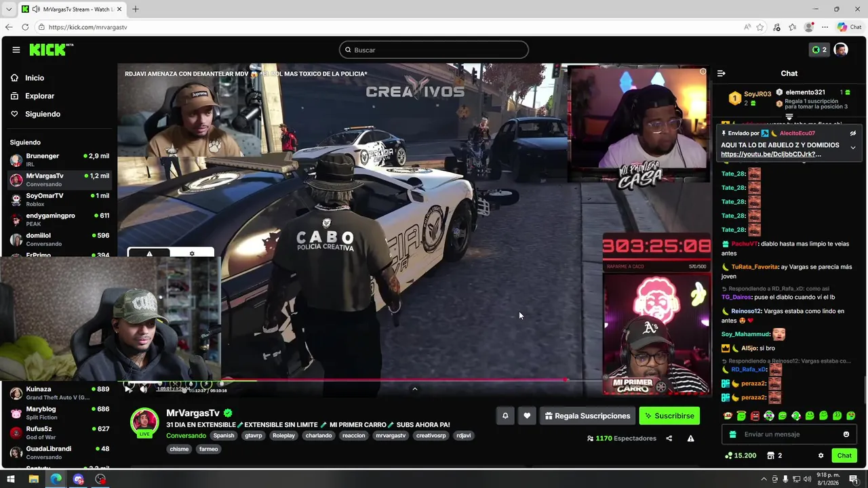Expand the pinned message with the chevron
The image size is (868, 488).
click(x=853, y=148)
